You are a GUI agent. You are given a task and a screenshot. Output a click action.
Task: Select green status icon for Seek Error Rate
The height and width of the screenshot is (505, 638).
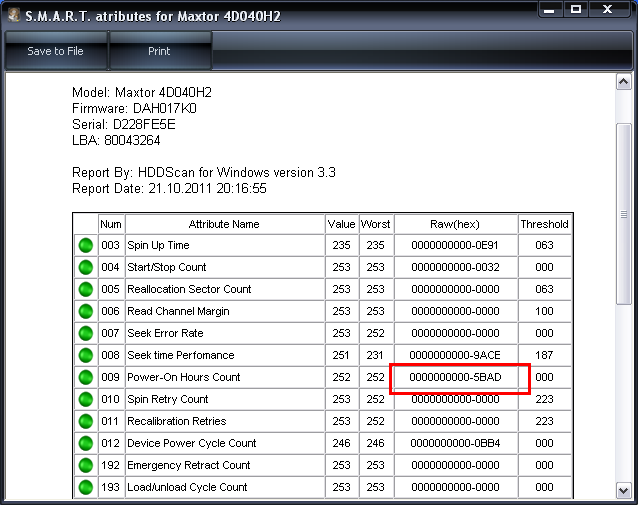click(86, 333)
